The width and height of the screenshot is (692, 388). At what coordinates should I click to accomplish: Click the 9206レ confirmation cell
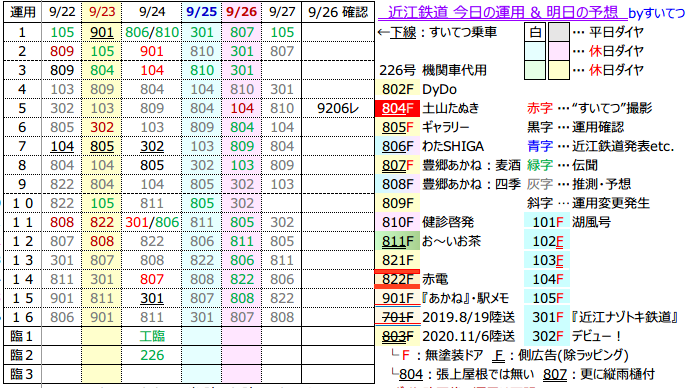338,108
